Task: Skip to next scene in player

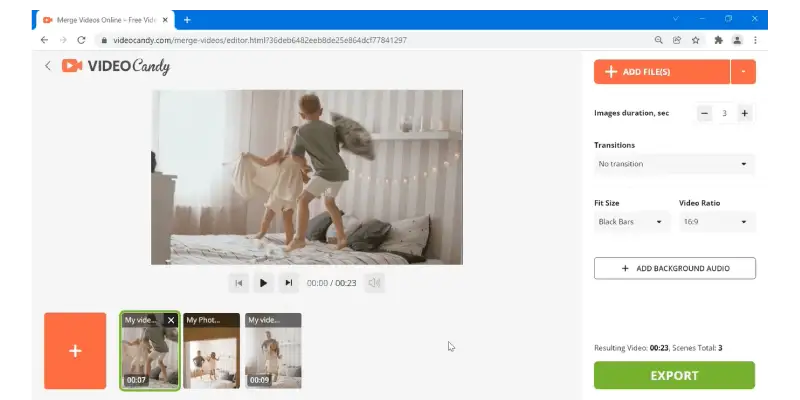Action: pyautogui.click(x=288, y=283)
